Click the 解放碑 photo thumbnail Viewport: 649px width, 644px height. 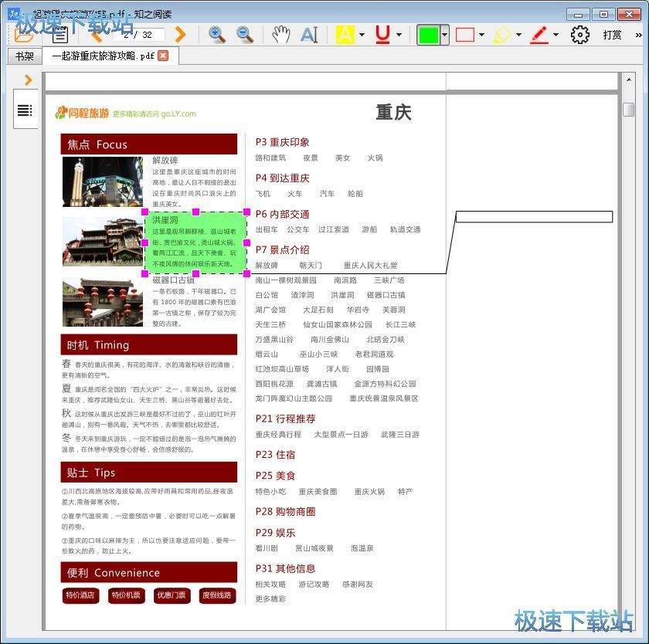click(x=103, y=181)
